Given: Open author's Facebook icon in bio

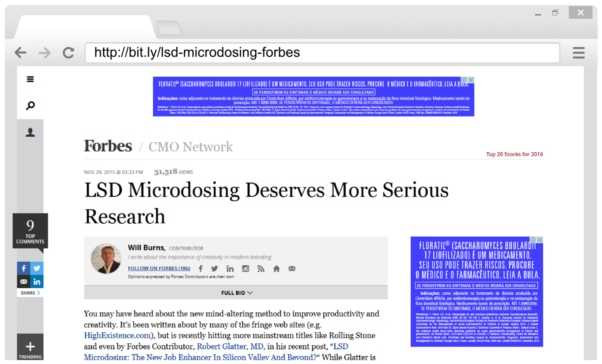Looking at the screenshot, I should point(201,269).
